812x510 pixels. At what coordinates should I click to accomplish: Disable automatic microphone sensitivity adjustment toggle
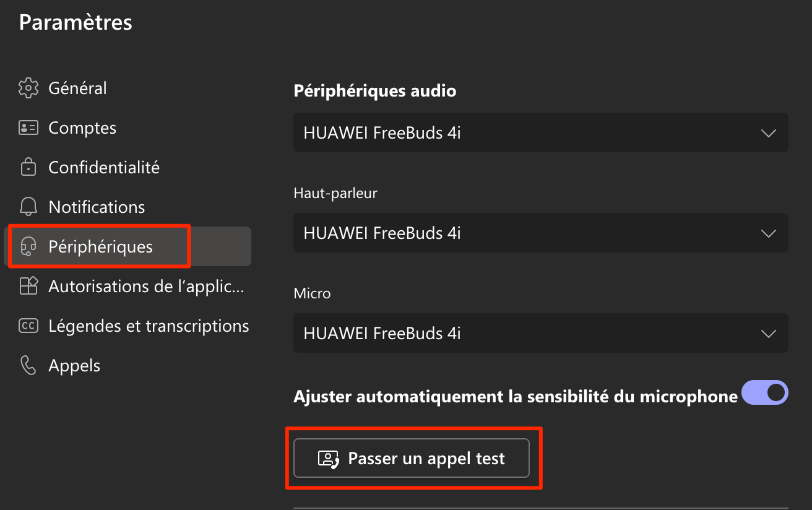(765, 393)
